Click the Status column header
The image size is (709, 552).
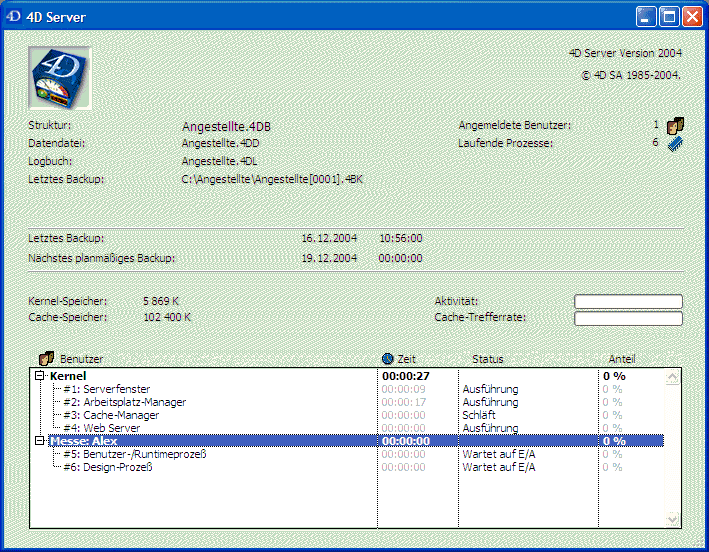click(487, 359)
